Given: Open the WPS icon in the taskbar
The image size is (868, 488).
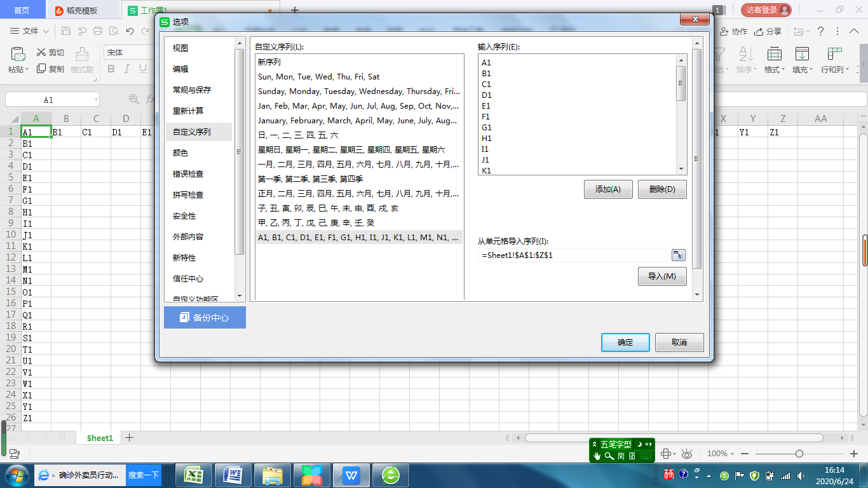Looking at the screenshot, I should coord(351,475).
